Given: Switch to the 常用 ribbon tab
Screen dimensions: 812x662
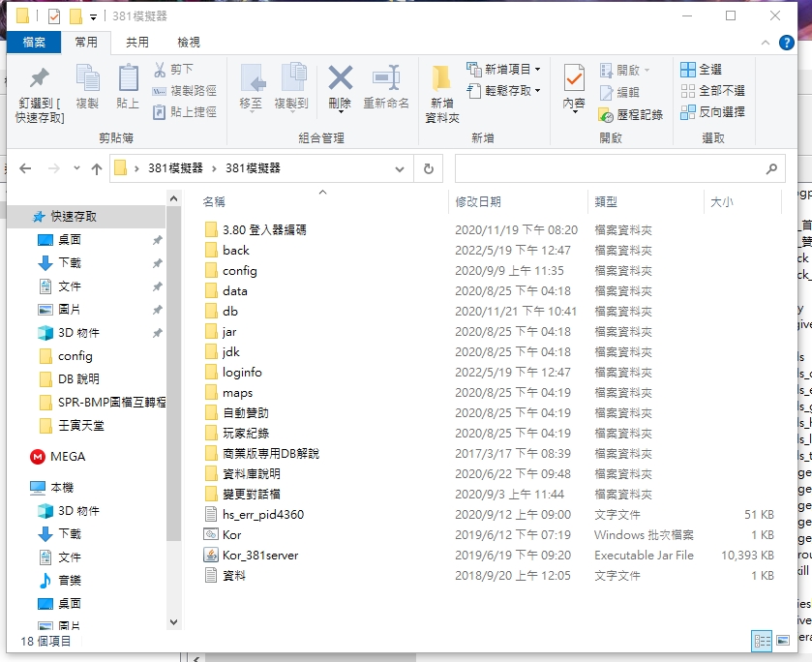Looking at the screenshot, I should point(86,43).
